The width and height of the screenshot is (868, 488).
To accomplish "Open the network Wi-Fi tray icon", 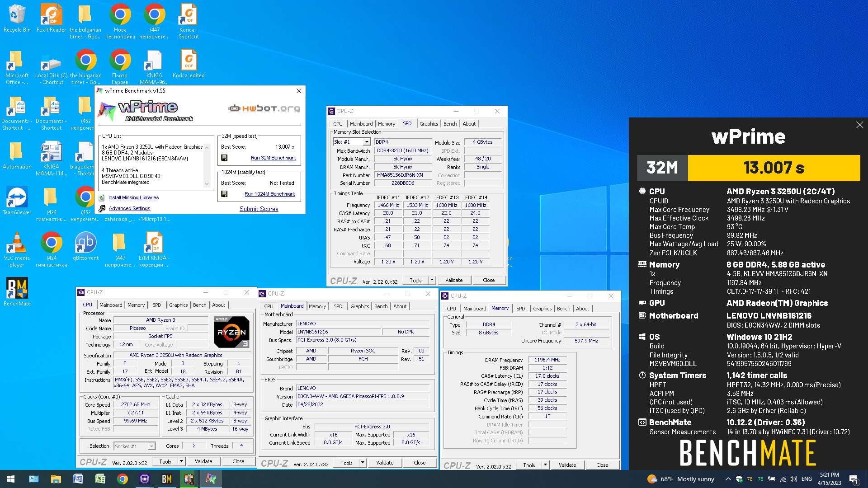I will point(783,479).
